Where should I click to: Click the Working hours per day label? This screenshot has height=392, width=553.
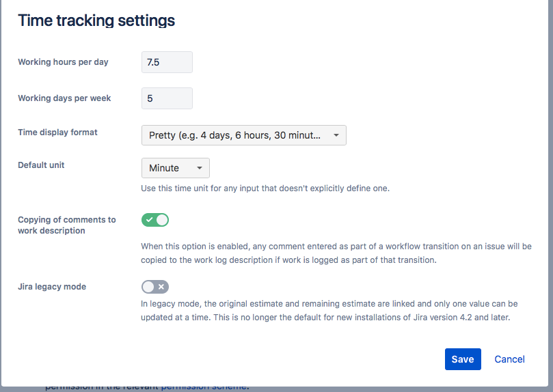[63, 62]
